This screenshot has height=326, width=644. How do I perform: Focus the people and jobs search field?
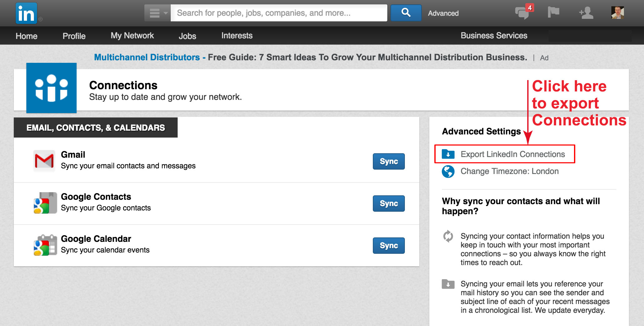click(x=279, y=13)
